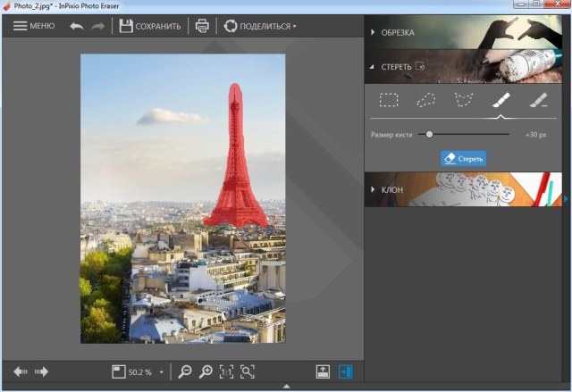This screenshot has width=572, height=392.
Task: Toggle the single image view button
Action: click(323, 371)
